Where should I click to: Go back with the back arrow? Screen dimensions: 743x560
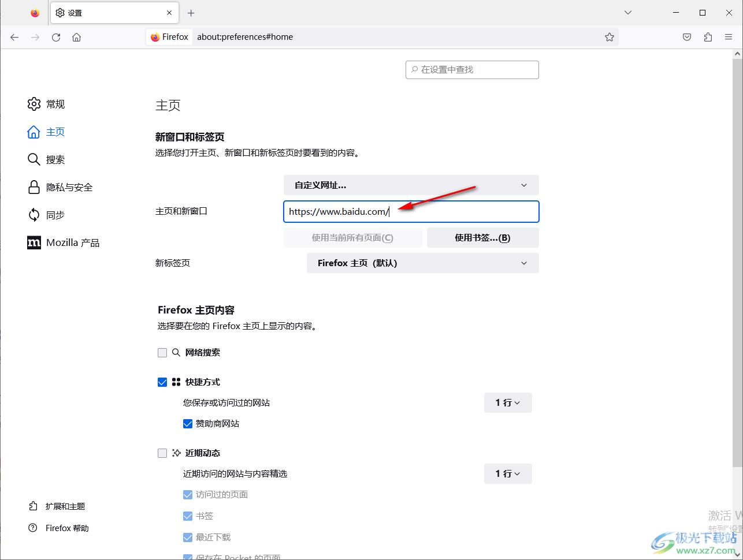click(14, 37)
